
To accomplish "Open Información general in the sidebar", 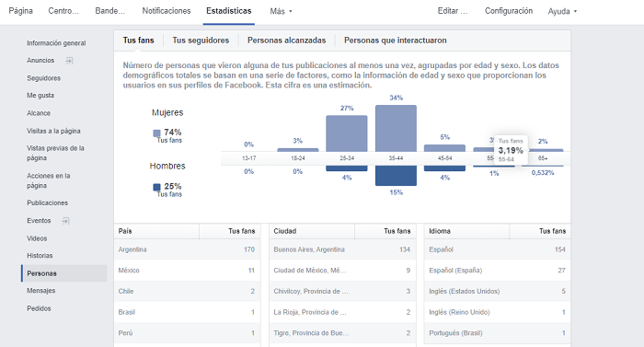I will click(56, 43).
